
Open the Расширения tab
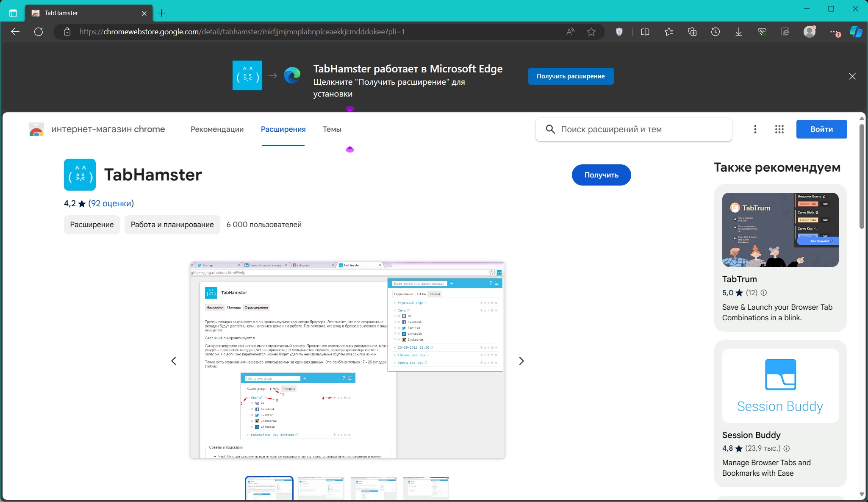click(283, 129)
